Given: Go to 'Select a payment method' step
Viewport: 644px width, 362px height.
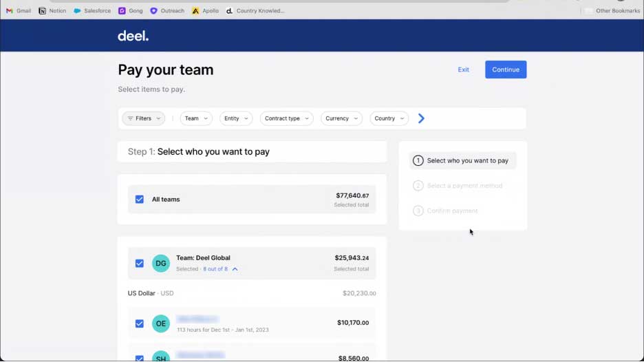Looking at the screenshot, I should (458, 186).
